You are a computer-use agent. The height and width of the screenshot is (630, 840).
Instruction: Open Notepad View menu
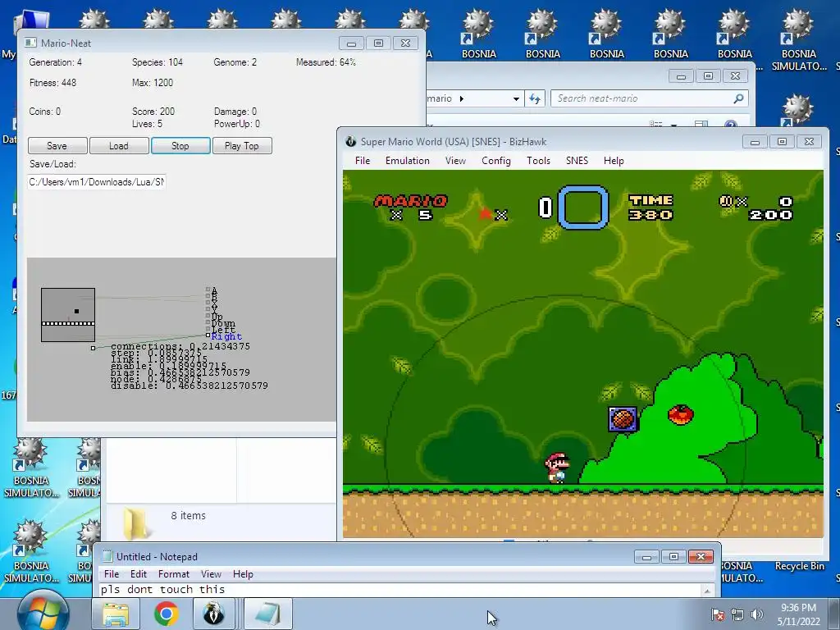click(x=211, y=573)
